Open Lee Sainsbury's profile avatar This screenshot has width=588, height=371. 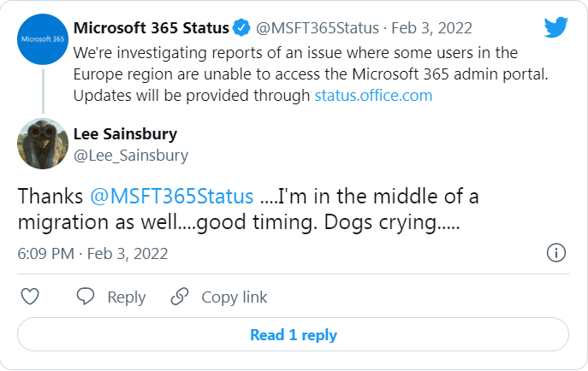coord(43,144)
